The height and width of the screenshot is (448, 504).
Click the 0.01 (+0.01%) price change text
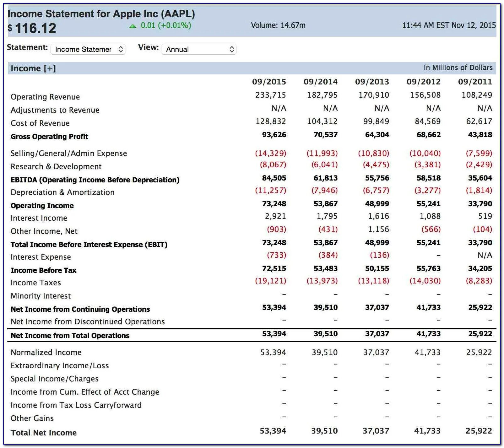166,25
